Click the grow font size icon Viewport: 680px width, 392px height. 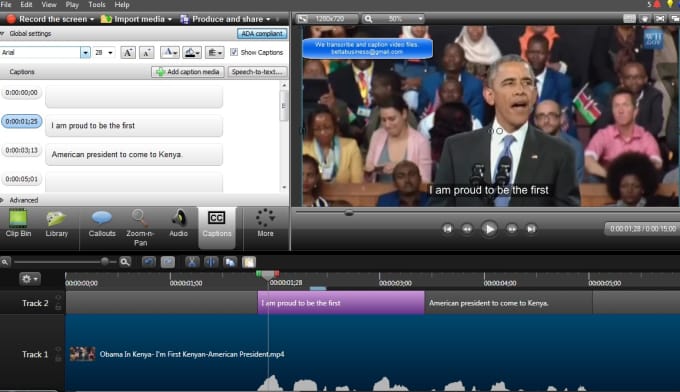tap(128, 52)
